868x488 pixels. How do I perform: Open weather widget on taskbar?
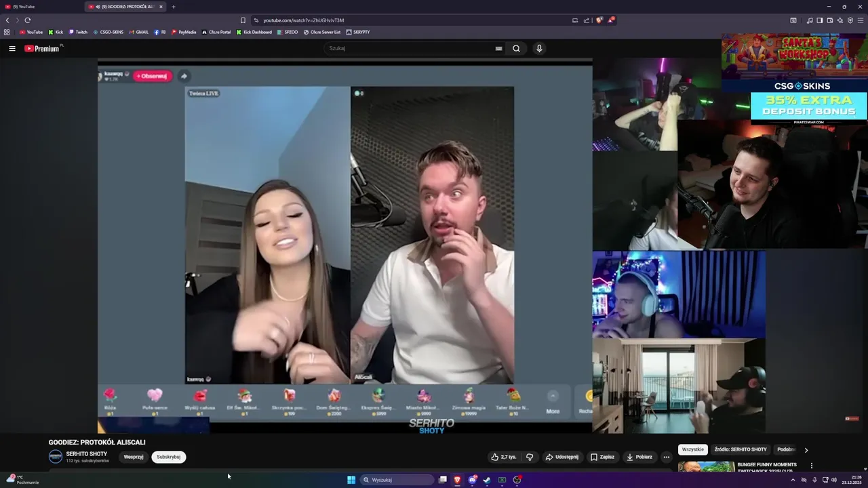22,480
